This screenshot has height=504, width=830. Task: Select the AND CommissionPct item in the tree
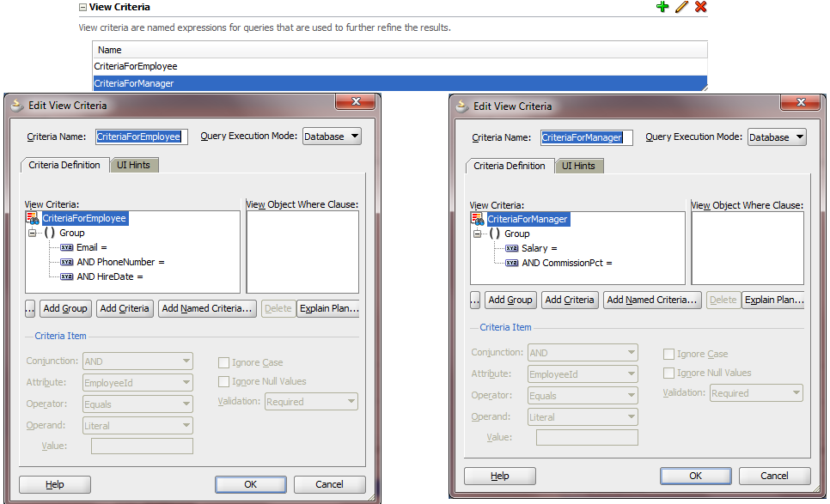pos(567,263)
